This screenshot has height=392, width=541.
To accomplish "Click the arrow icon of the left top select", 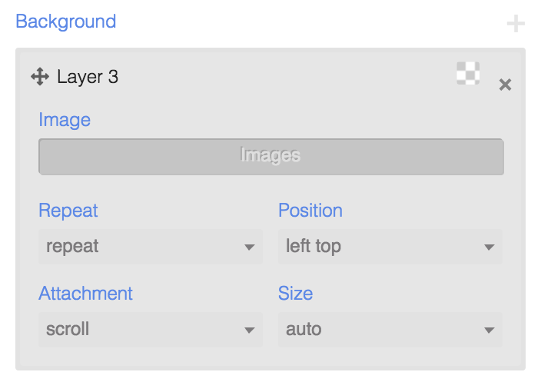I will point(490,247).
